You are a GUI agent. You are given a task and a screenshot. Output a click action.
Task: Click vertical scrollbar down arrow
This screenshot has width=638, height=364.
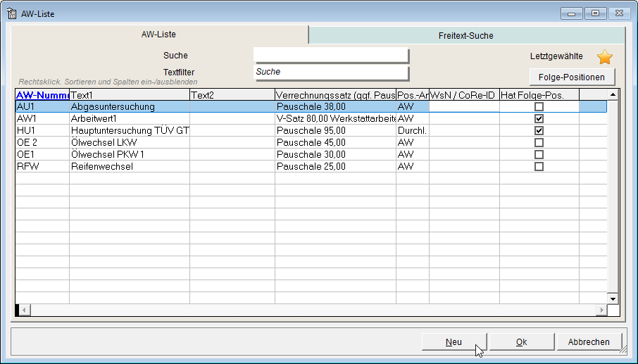click(x=613, y=299)
